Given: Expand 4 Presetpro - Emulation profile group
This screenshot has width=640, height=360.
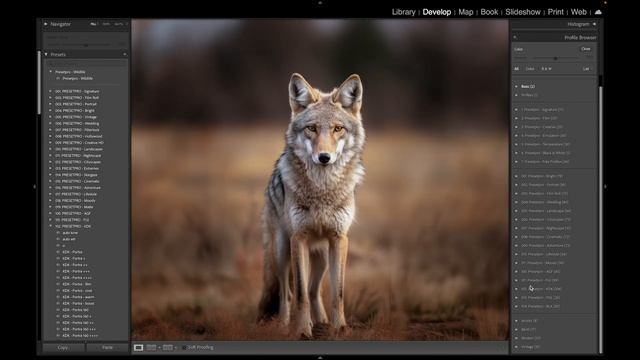Looking at the screenshot, I should click(x=516, y=136).
